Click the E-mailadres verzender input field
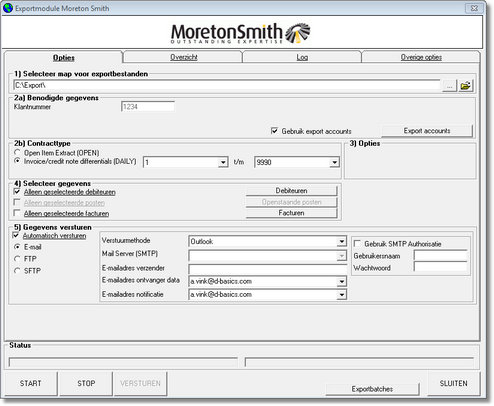The image size is (494, 406). [x=268, y=268]
